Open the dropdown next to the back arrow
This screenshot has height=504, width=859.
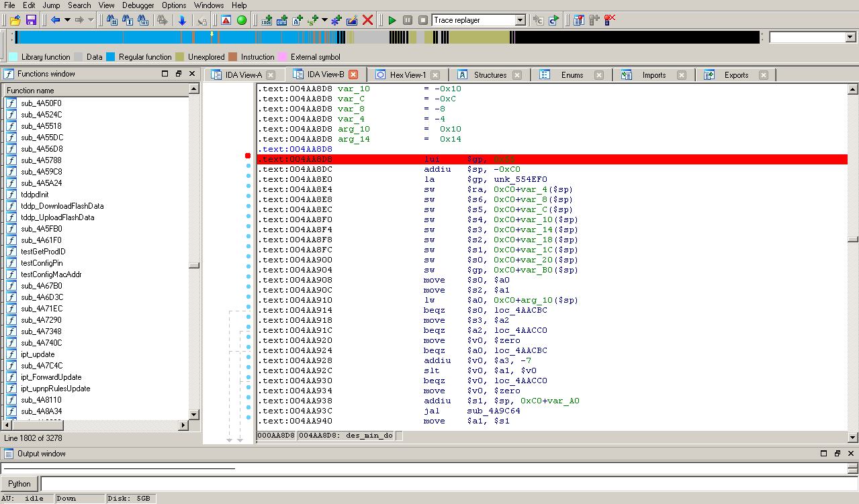click(67, 20)
